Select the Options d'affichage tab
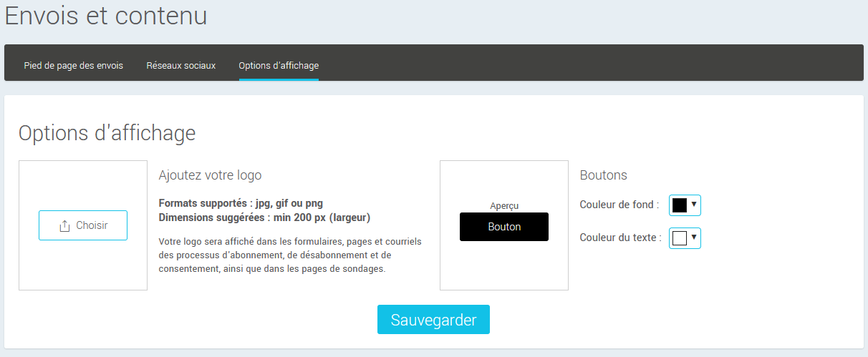The image size is (868, 357). click(279, 65)
